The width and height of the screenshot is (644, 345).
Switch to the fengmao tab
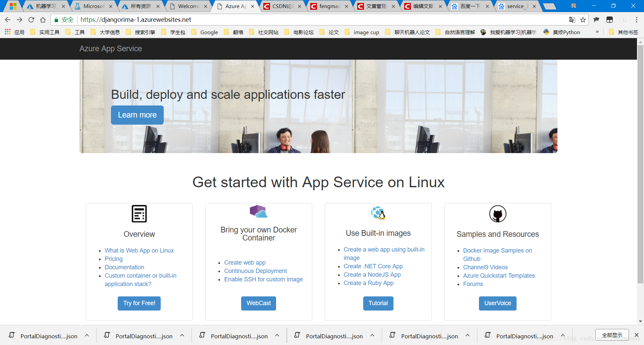[x=329, y=6]
